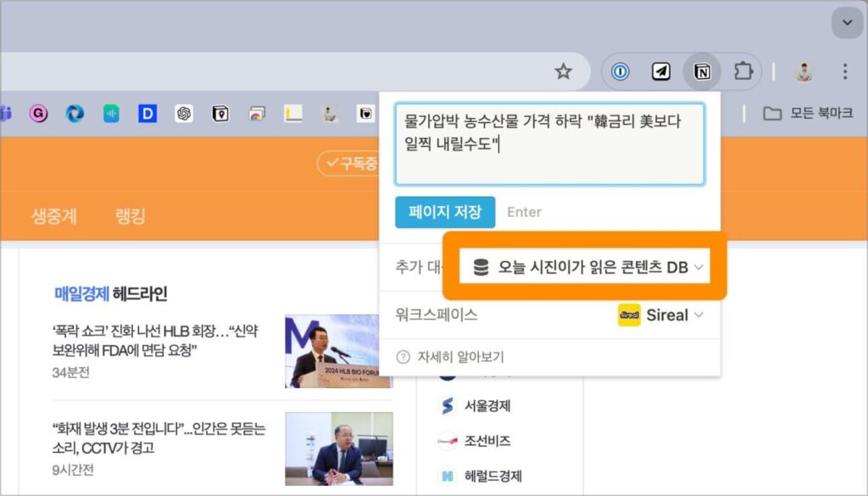
Task: Open the 자세히 알아보기 link
Action: [460, 357]
